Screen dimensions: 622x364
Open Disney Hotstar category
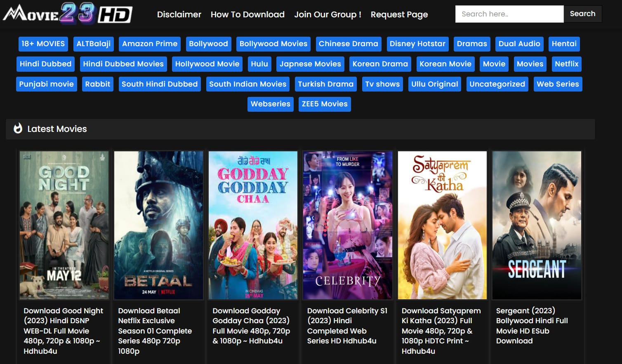pos(417,44)
